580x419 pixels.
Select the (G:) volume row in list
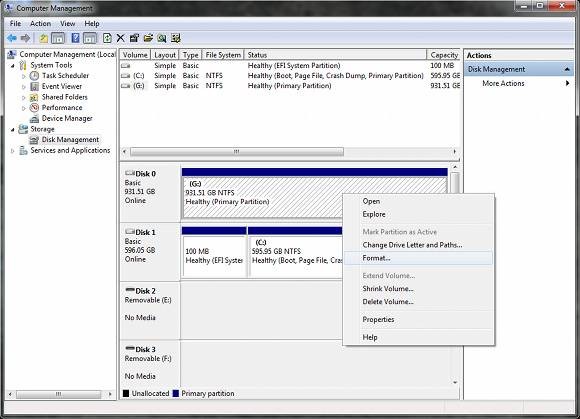290,86
